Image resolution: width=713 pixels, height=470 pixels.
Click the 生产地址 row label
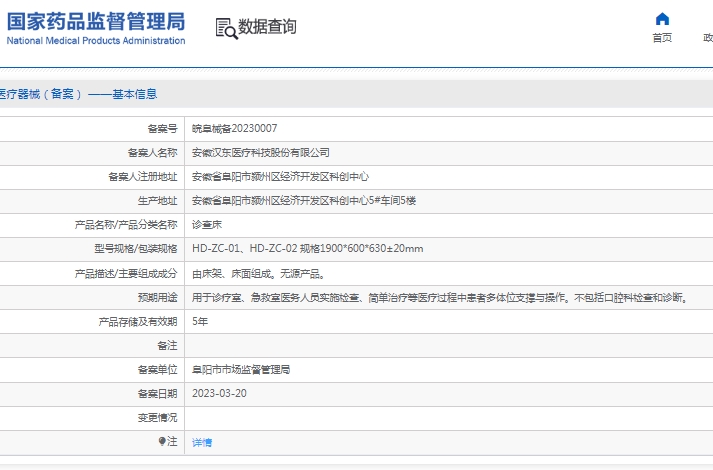click(157, 200)
